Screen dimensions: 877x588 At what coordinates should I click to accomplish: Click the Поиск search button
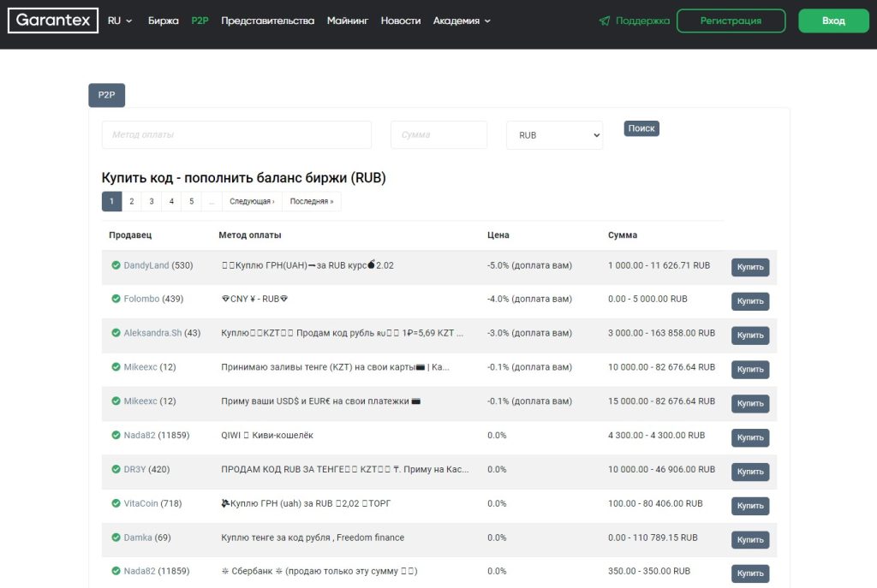pos(641,128)
